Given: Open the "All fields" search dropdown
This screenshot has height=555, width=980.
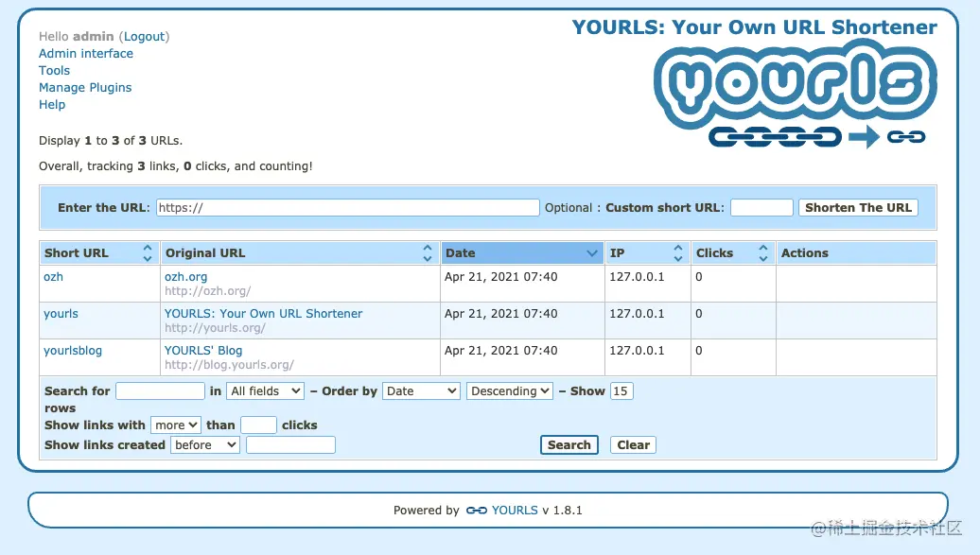Looking at the screenshot, I should (x=265, y=390).
